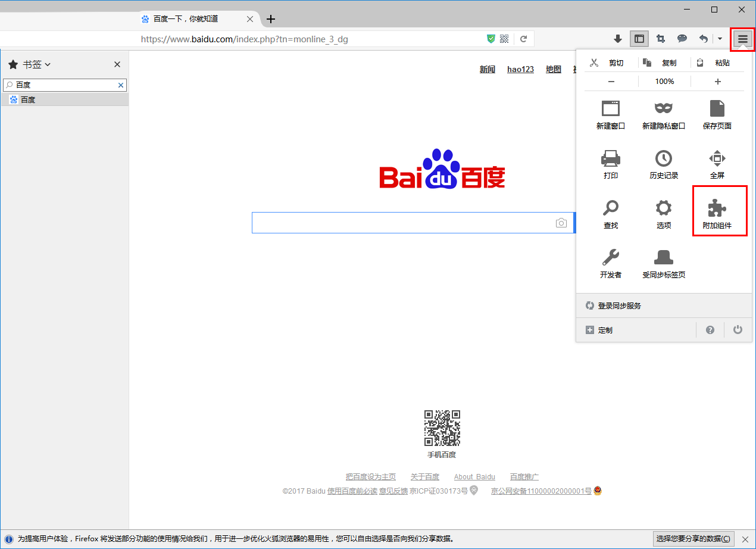Screen dimensions: 756x549
Task: Click the downloads arrow icon
Action: click(x=618, y=39)
